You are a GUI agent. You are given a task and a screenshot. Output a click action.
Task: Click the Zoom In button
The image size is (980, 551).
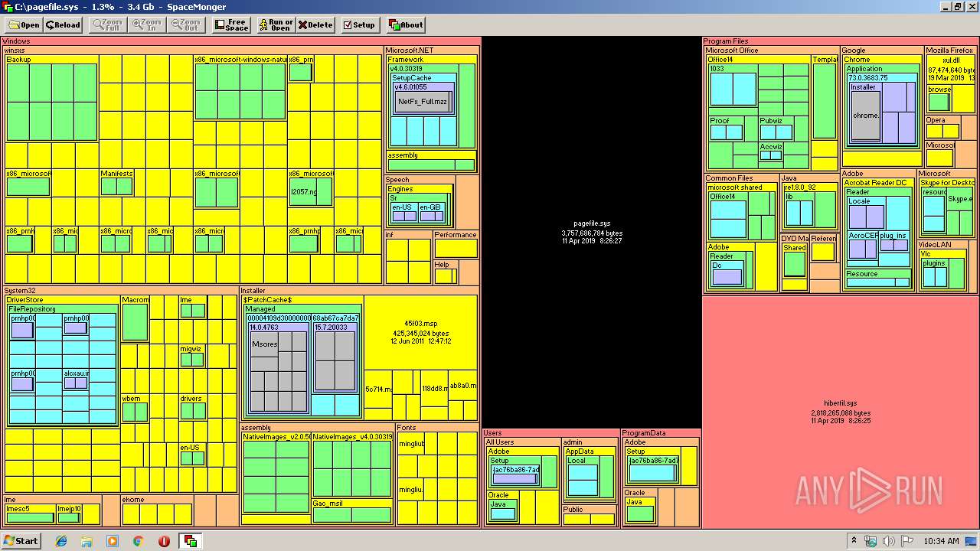click(146, 24)
